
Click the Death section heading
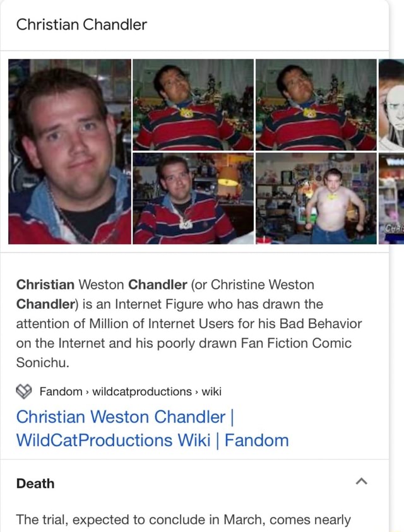pyautogui.click(x=35, y=483)
